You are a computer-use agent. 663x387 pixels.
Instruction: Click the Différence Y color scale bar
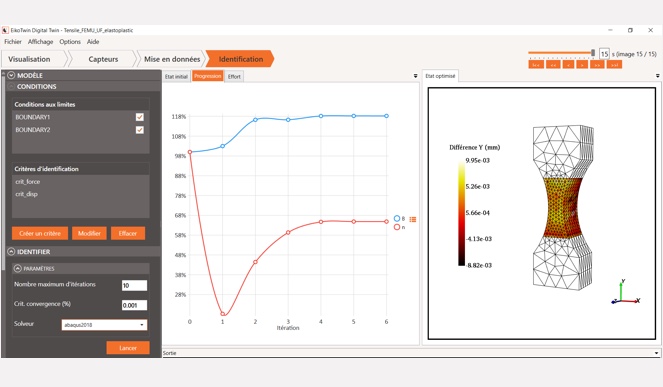click(461, 213)
